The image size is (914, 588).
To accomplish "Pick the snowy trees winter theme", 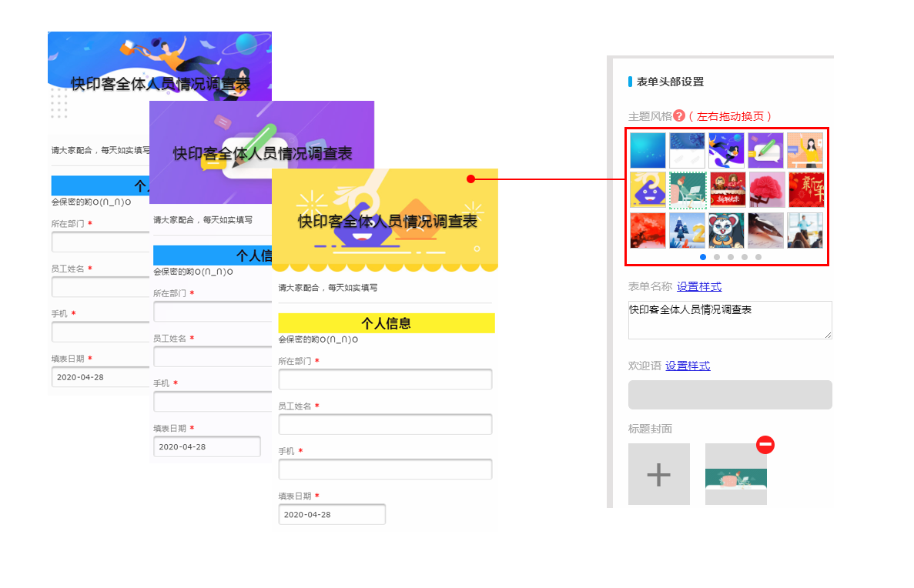I will (687, 230).
